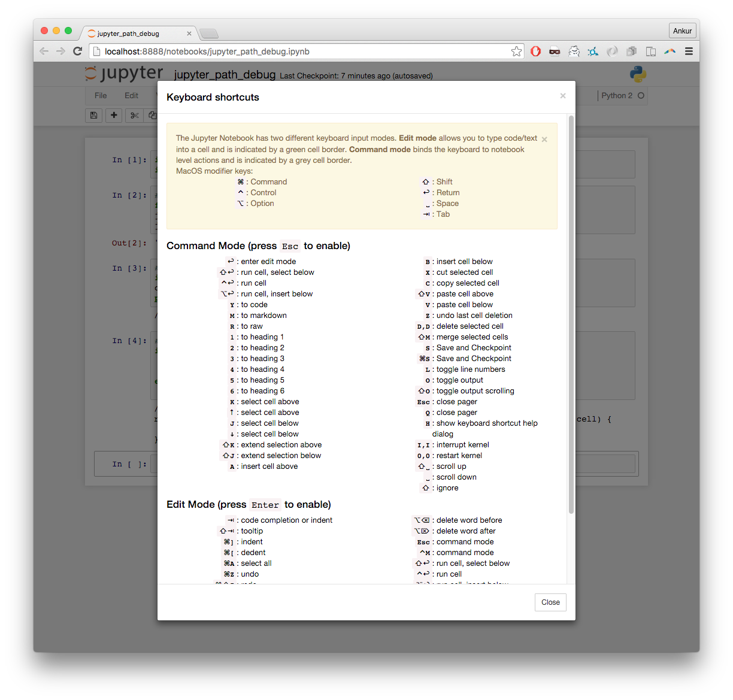Toggle the bookmark star in the address bar
This screenshot has height=700, width=733.
point(516,51)
